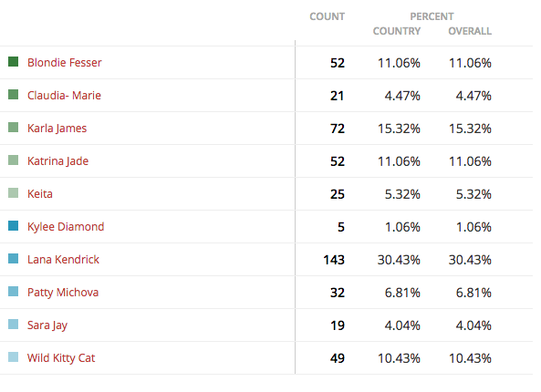Viewport: 541px width, 392px height.
Task: Click the COUNT column header
Action: click(x=328, y=16)
